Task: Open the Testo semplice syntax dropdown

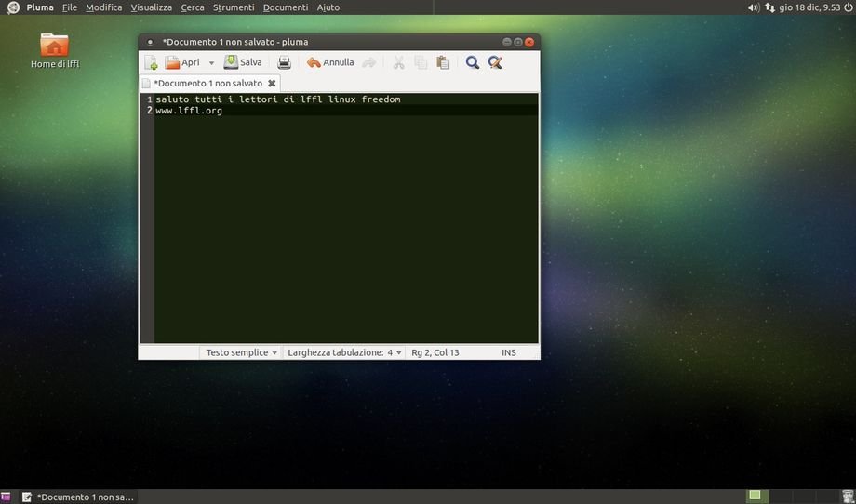Action: click(241, 353)
